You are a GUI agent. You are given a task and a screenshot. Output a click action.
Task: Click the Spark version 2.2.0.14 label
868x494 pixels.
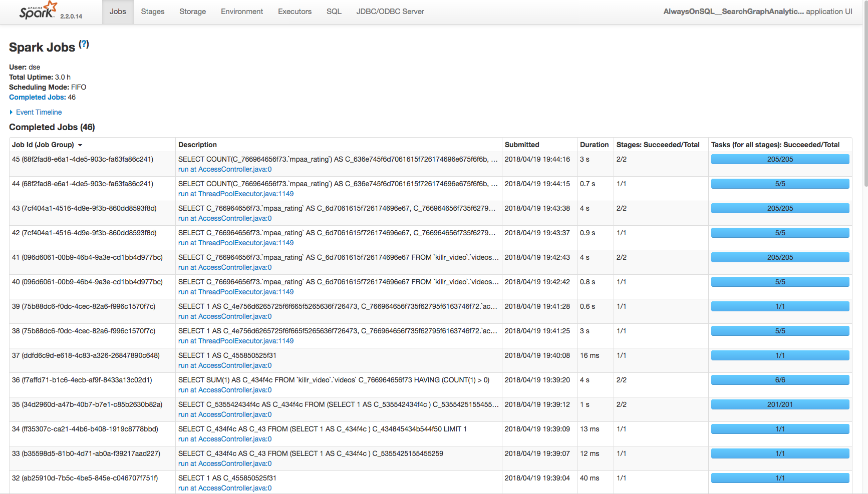click(71, 16)
